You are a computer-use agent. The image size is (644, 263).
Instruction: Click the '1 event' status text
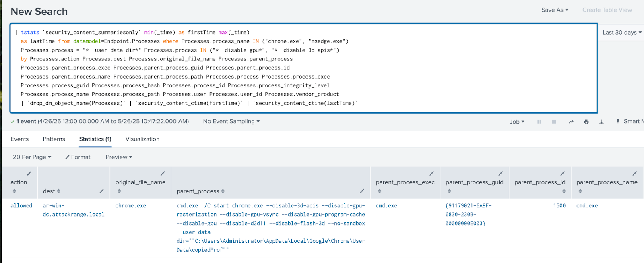click(x=26, y=122)
